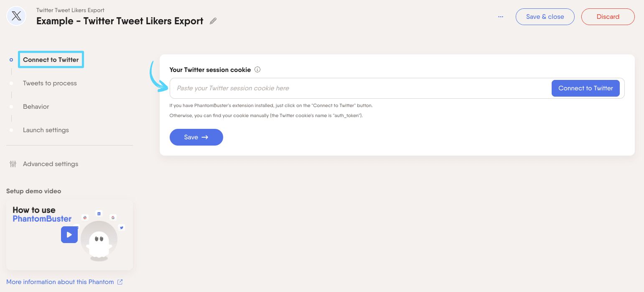The image size is (644, 292).
Task: Click the external link icon beside More information
Action: 120,282
